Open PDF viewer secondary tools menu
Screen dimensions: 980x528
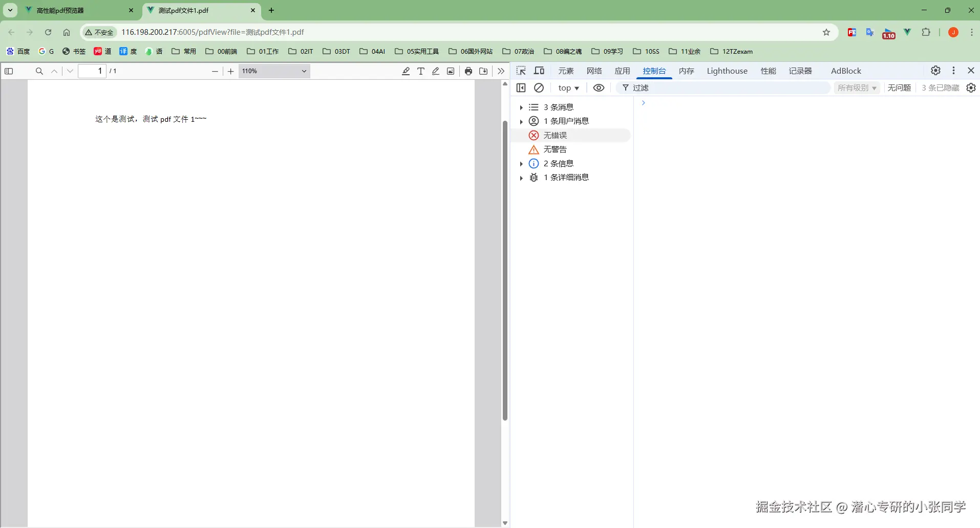pos(501,71)
